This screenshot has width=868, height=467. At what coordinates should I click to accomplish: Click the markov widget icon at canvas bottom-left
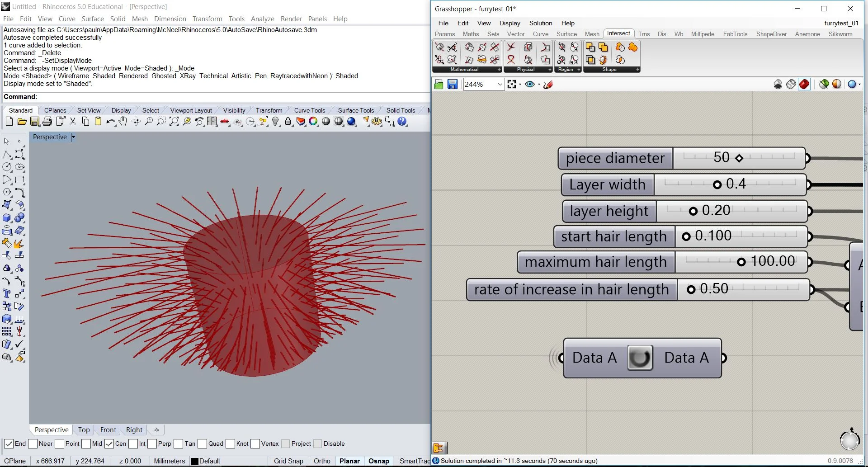click(439, 448)
